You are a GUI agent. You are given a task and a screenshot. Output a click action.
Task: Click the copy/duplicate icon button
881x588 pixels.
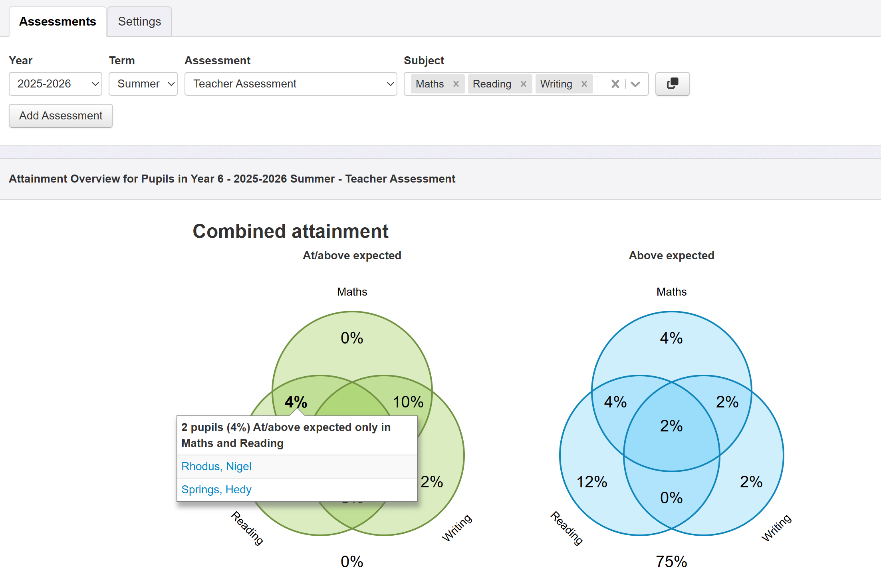672,83
